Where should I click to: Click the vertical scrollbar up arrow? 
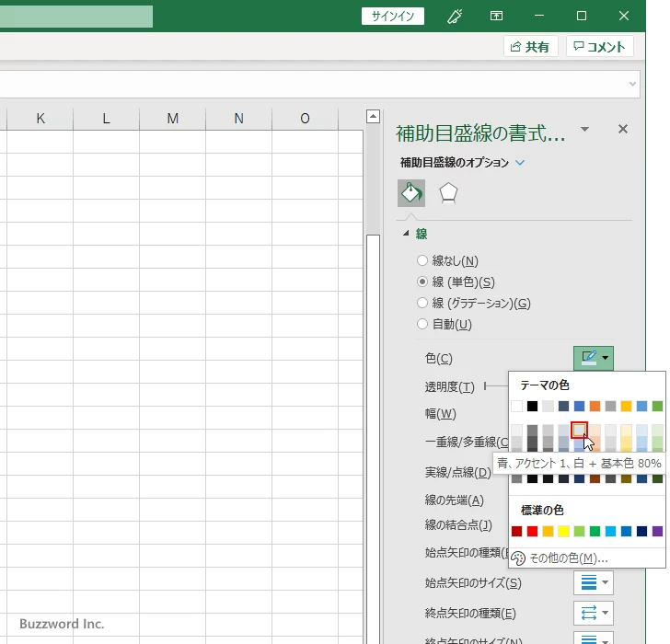373,116
